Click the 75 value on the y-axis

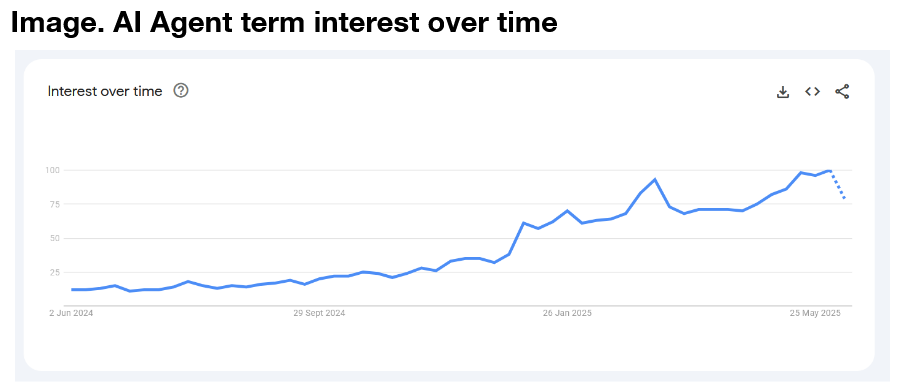pos(55,204)
